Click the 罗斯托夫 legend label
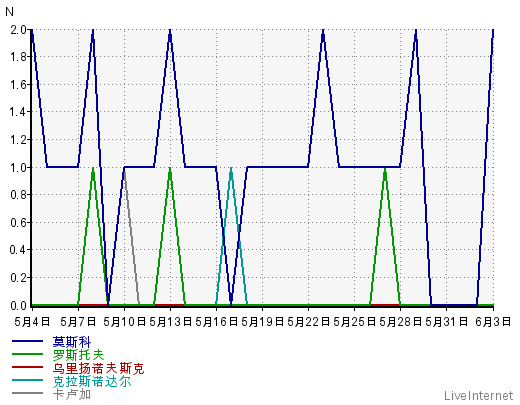Viewport: 520px width, 405px height. (x=78, y=355)
